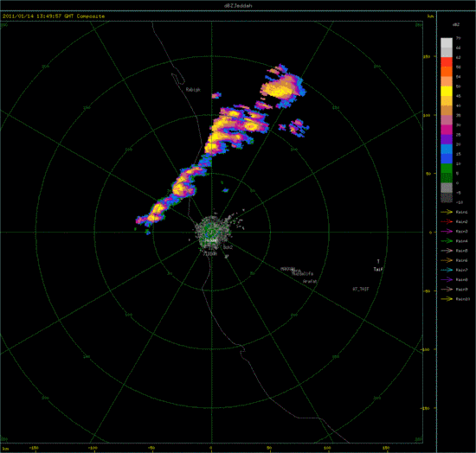Select the red Rain2 arrow icon
476x453 pixels.
(447, 221)
